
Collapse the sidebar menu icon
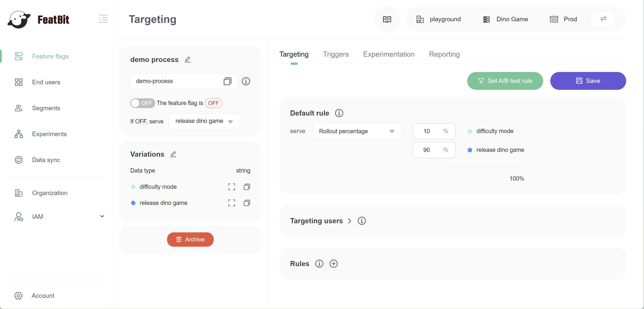103,19
